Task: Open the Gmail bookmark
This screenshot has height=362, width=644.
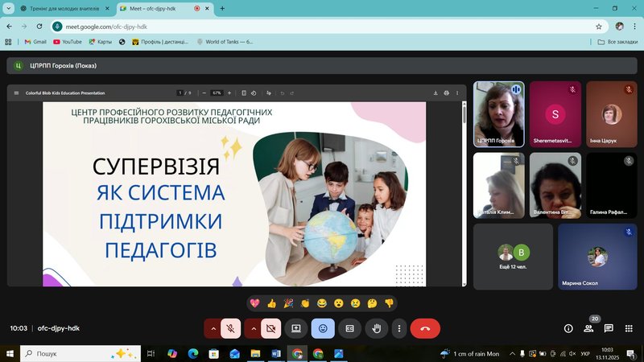Action: (35, 42)
